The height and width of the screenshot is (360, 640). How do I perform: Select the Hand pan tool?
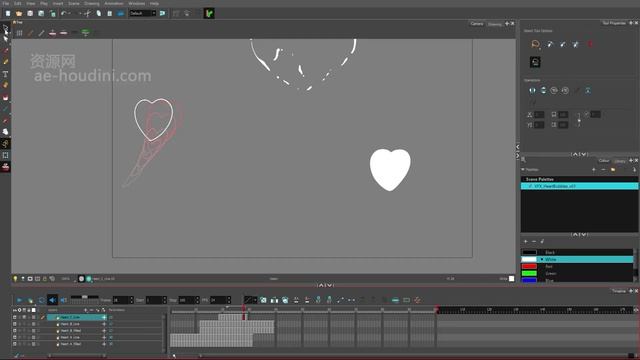(x=6, y=132)
